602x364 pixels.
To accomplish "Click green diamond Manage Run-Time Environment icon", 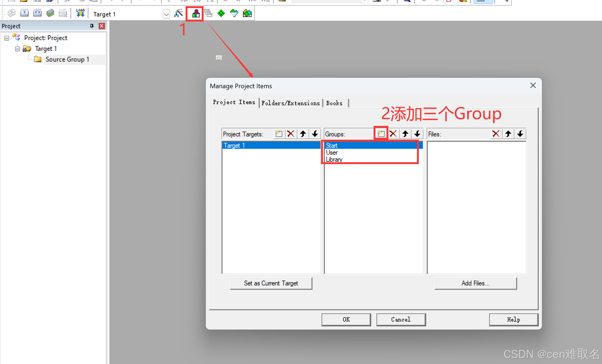I will pos(221,13).
